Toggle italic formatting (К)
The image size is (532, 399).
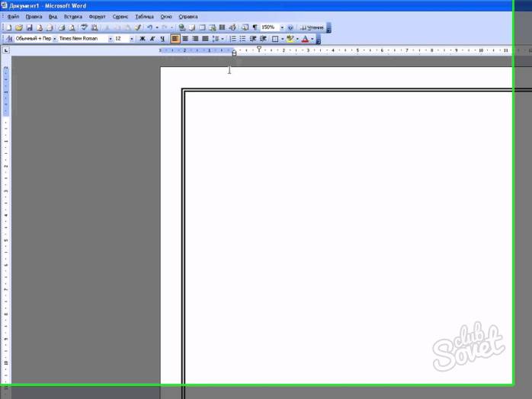152,39
